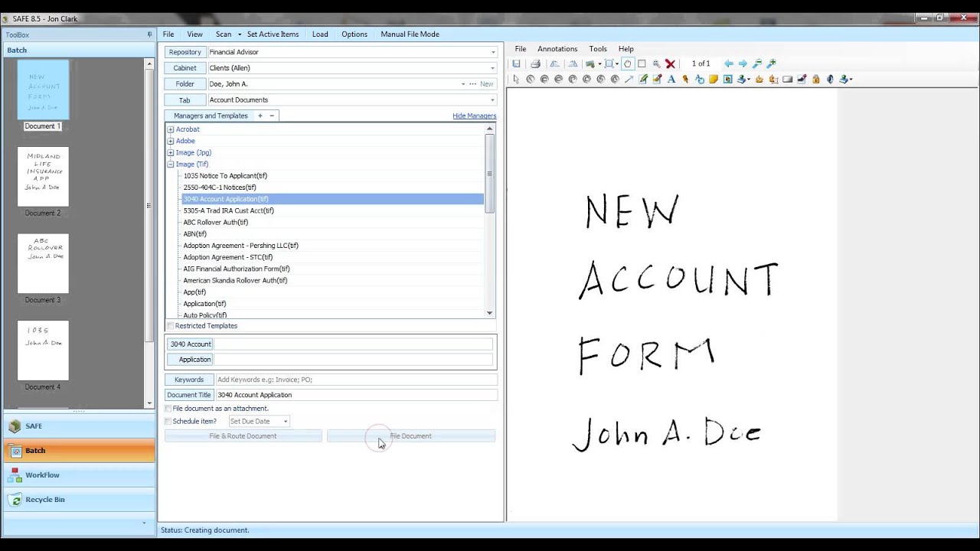Image resolution: width=980 pixels, height=551 pixels.
Task: Click the Recycle Bin navigation icon
Action: point(15,500)
